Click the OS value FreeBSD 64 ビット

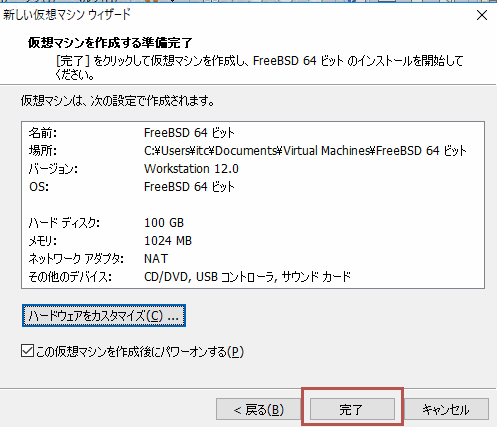[x=189, y=187]
